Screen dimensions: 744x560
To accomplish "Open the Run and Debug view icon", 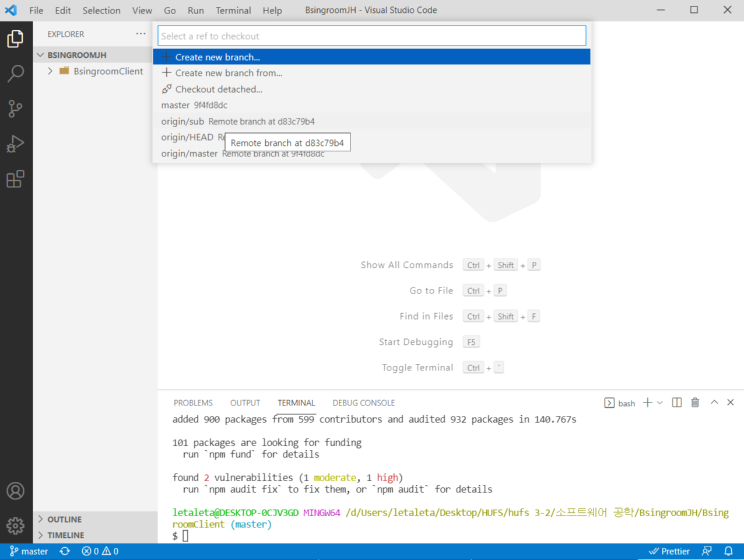I will [x=16, y=143].
